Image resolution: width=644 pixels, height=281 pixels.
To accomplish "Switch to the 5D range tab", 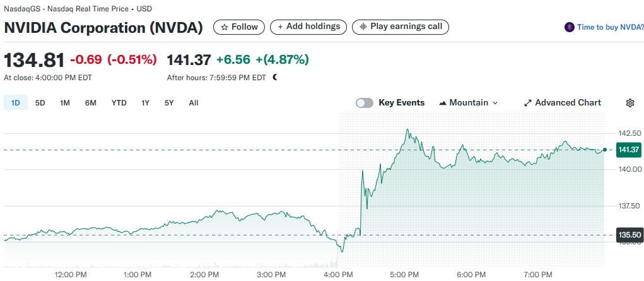I will click(40, 103).
